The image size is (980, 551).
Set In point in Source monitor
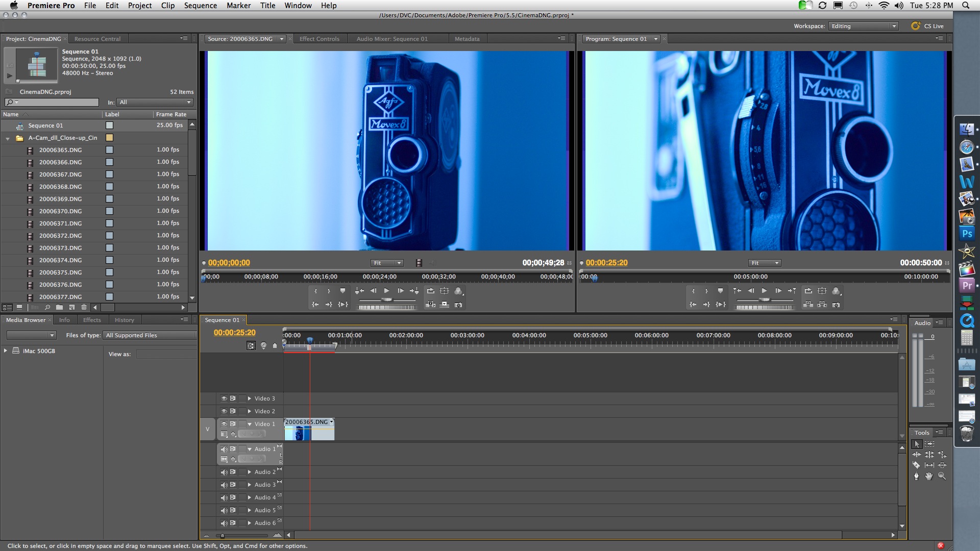315,291
